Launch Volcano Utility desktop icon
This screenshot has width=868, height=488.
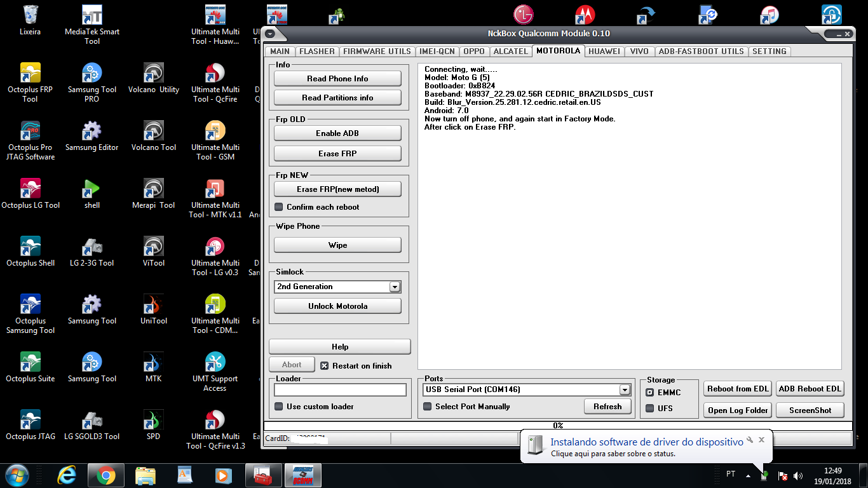coord(153,78)
